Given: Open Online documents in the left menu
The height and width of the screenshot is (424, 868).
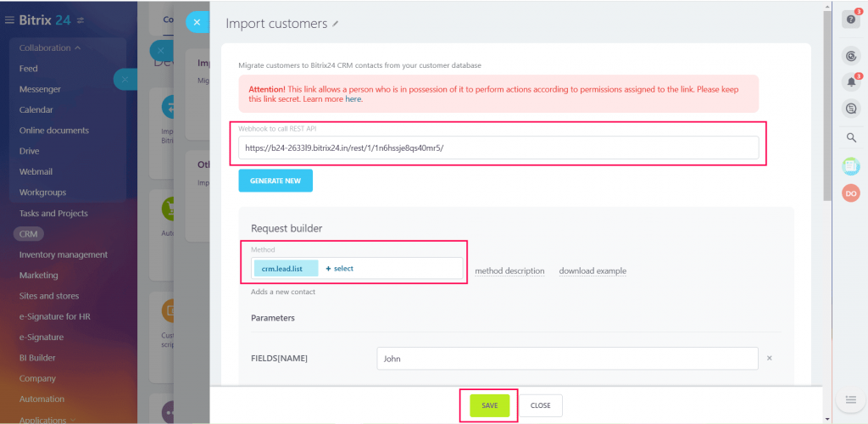Looking at the screenshot, I should pyautogui.click(x=53, y=131).
